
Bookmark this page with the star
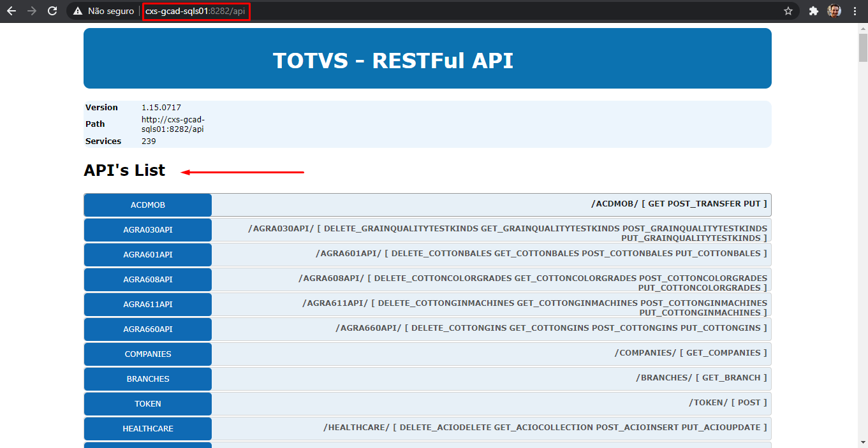[x=788, y=11]
